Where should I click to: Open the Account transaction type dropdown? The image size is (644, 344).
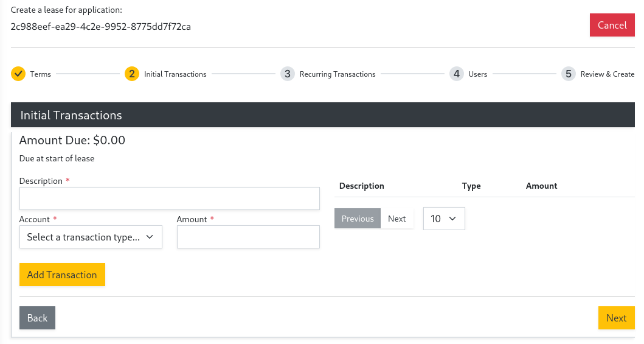(91, 237)
